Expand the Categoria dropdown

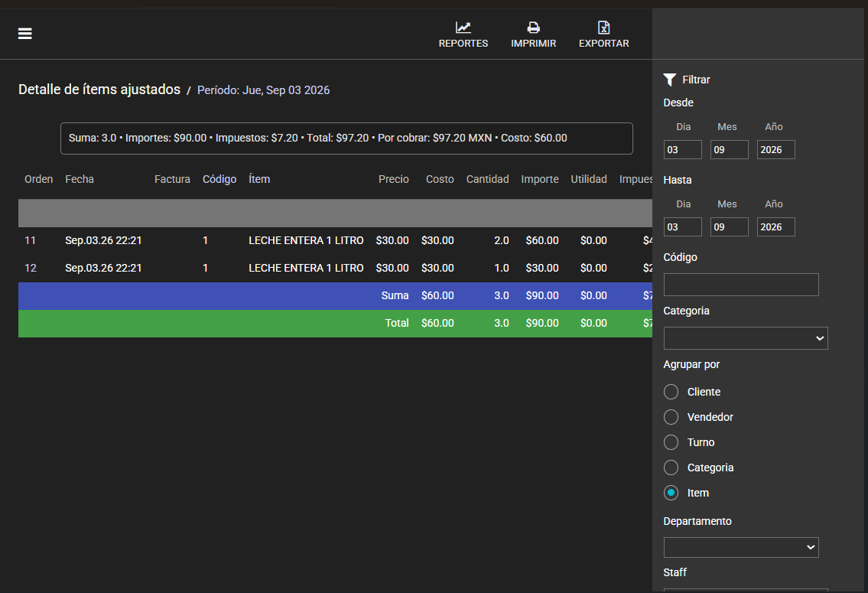point(745,338)
